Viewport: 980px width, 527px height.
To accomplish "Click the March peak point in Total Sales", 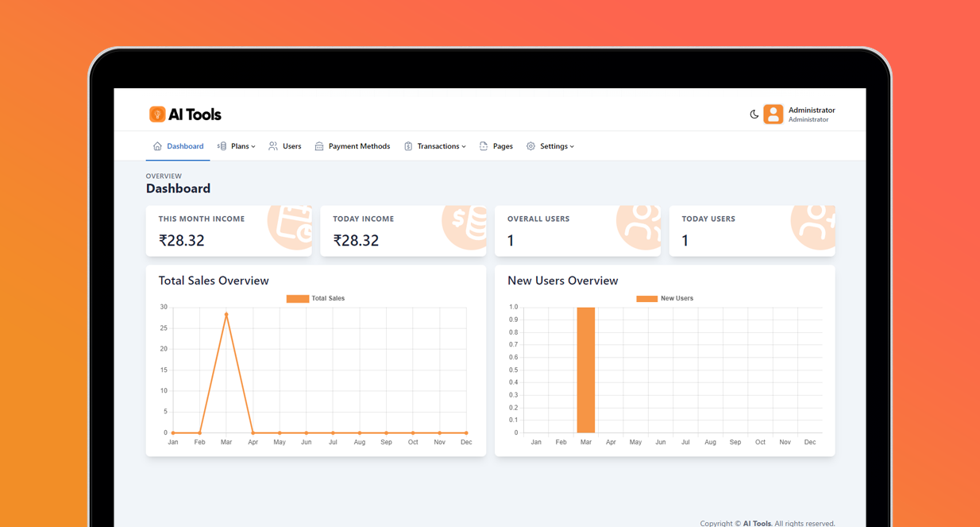I will coord(226,315).
